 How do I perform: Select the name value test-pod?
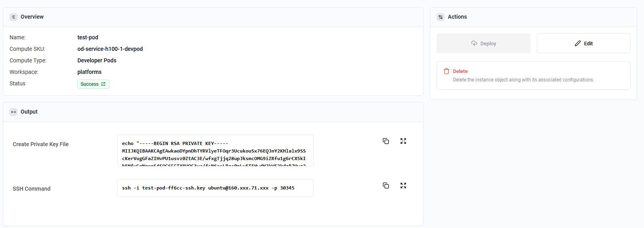88,37
